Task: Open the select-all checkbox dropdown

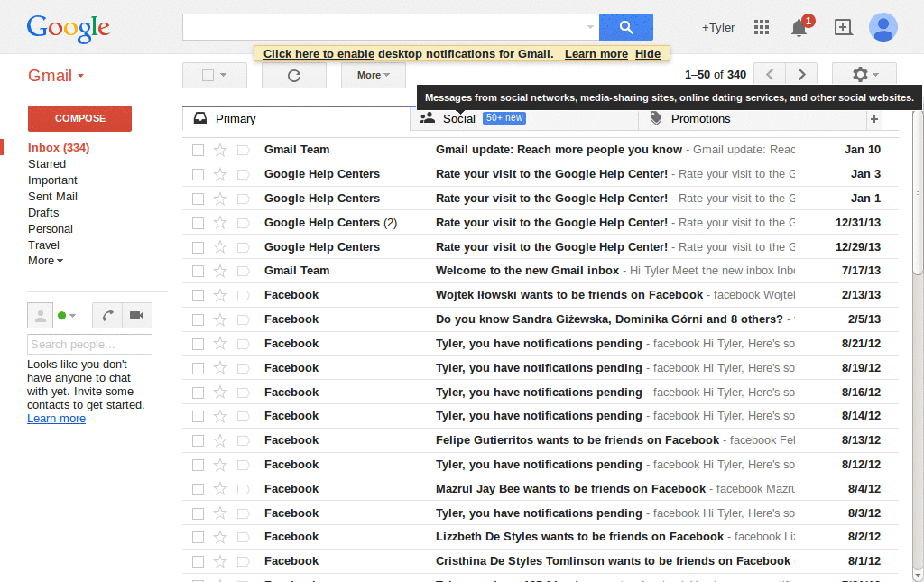Action: point(224,76)
